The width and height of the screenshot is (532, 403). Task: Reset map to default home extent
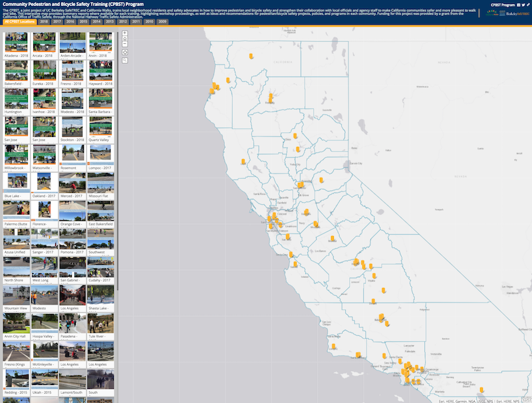point(125,39)
